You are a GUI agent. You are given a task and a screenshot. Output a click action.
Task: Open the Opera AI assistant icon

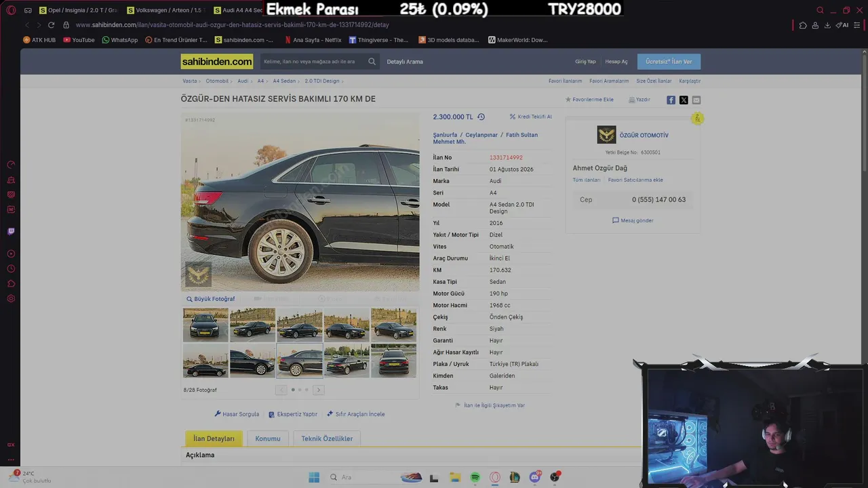pyautogui.click(x=842, y=25)
